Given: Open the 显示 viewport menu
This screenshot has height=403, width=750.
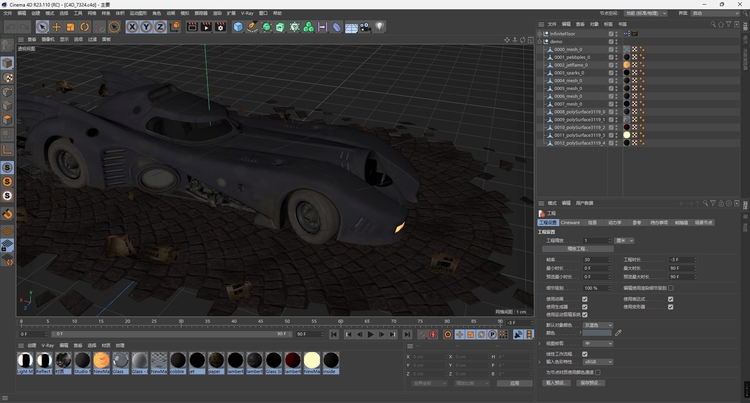Looking at the screenshot, I should [x=65, y=39].
